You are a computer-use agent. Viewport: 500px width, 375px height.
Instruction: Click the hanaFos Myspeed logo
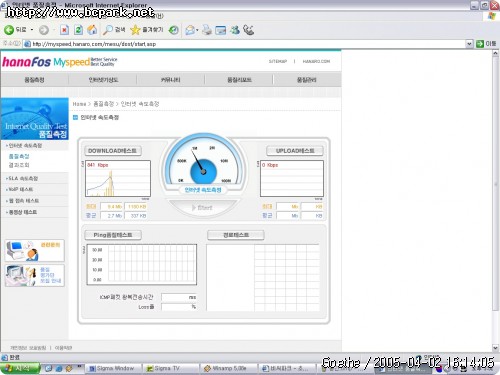click(60, 62)
